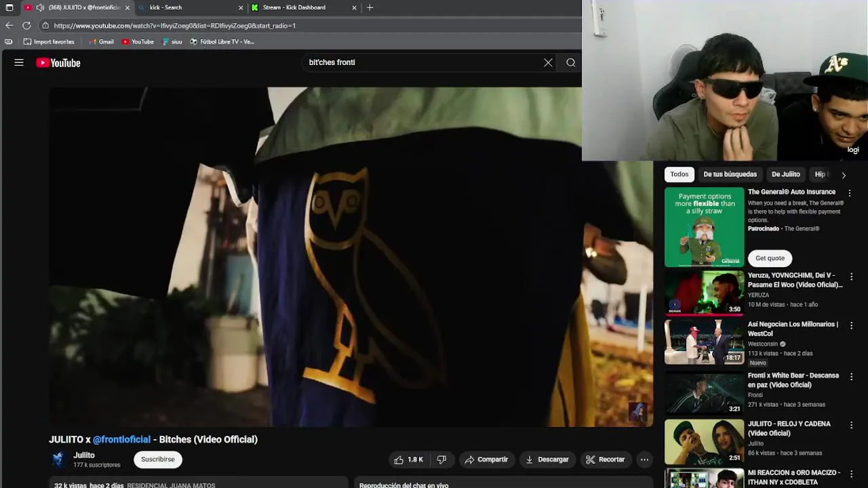Open Asi Negocian Los Millonarios thumbnail
Screen dimensions: 868x488
coord(704,342)
